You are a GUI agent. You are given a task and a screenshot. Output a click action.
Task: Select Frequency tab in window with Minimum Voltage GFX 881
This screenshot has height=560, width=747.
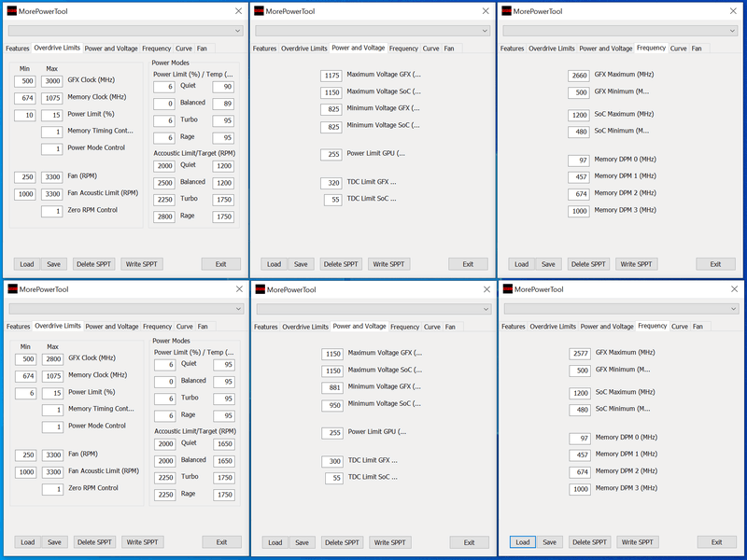point(404,326)
